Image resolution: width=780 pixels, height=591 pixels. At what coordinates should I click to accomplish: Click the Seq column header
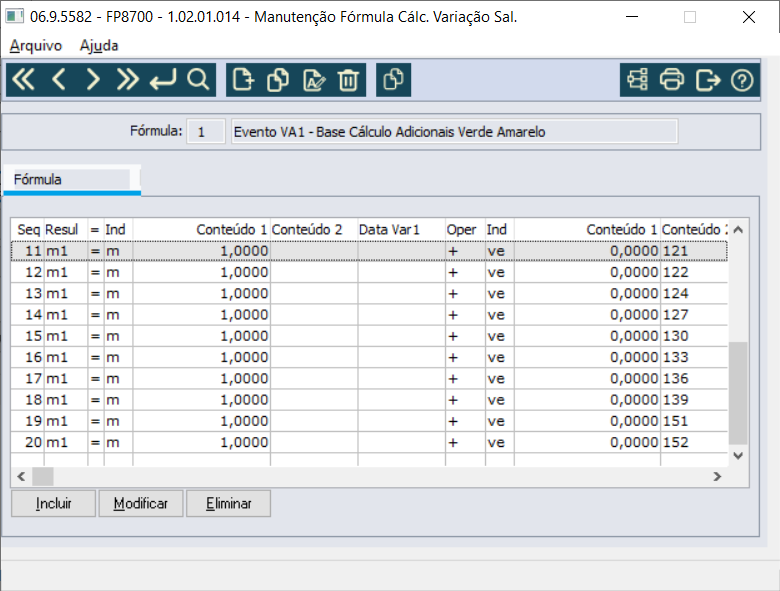(28, 230)
